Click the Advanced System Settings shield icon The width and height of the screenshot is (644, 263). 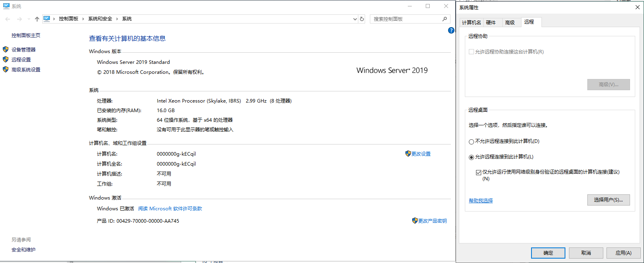coord(6,69)
